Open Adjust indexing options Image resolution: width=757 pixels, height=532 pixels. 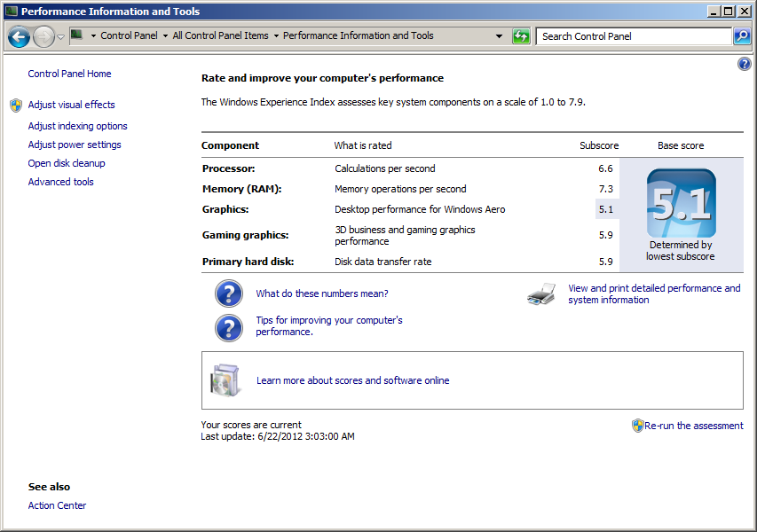[x=78, y=126]
